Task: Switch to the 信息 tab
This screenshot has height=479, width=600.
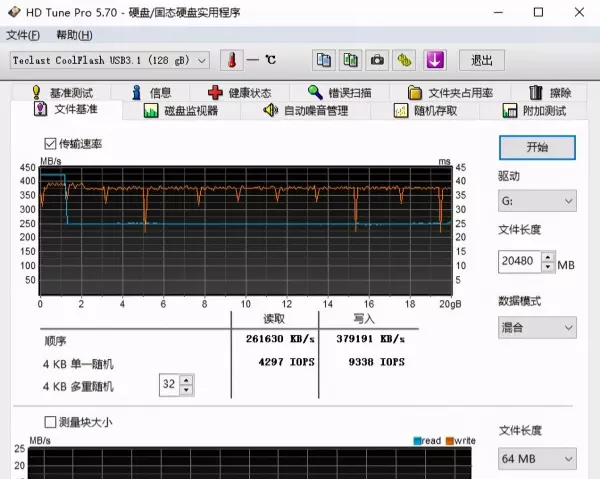Action: point(151,93)
